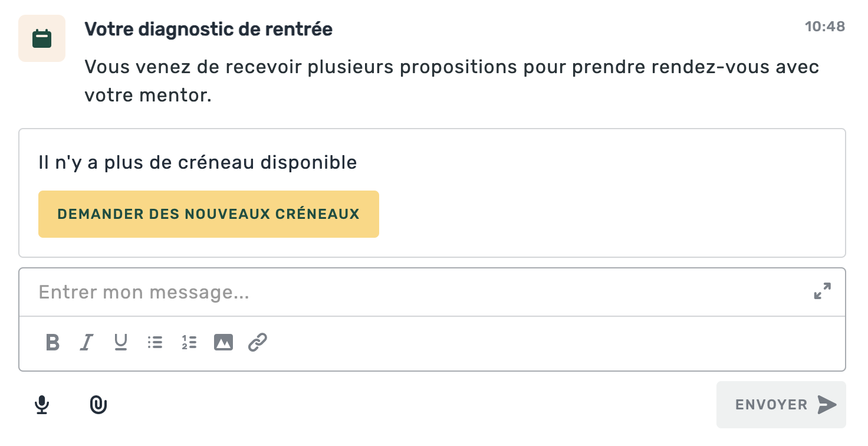
Task: Insert a bulleted list
Action: pyautogui.click(x=154, y=342)
